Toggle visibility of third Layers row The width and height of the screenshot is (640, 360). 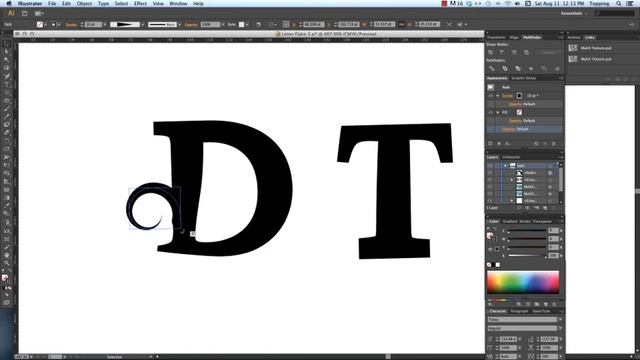tap(490, 180)
